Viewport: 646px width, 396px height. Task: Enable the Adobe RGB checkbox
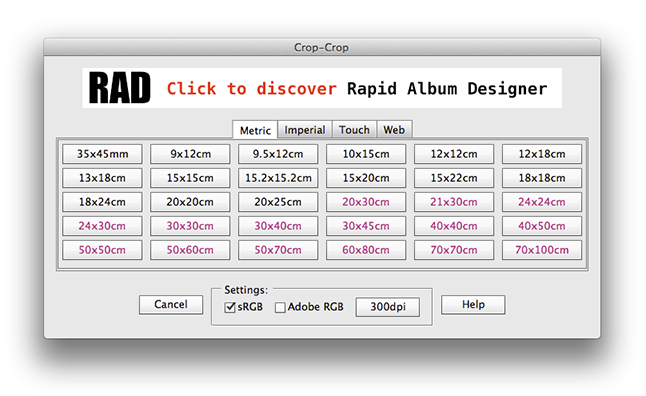click(x=280, y=307)
